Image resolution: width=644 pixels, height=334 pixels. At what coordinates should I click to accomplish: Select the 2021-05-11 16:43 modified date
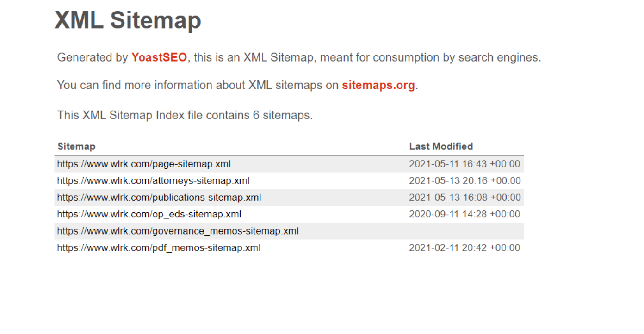464,164
